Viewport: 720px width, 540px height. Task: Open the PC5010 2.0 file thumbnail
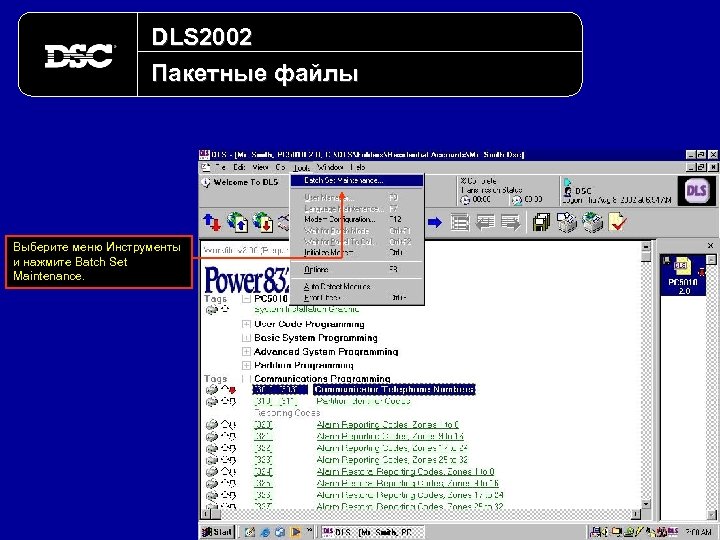(683, 277)
